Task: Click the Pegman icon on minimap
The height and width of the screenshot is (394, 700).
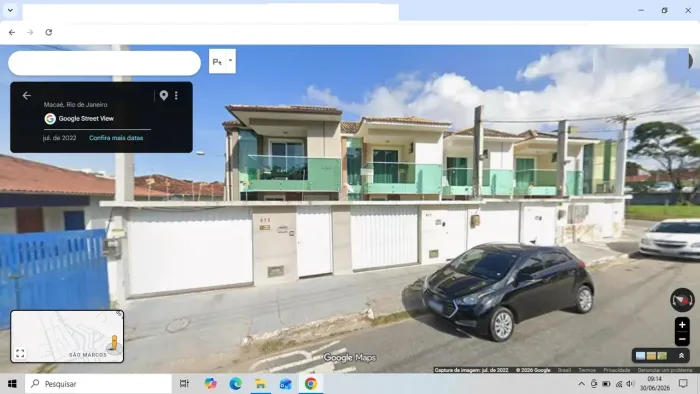Action: coord(114,343)
